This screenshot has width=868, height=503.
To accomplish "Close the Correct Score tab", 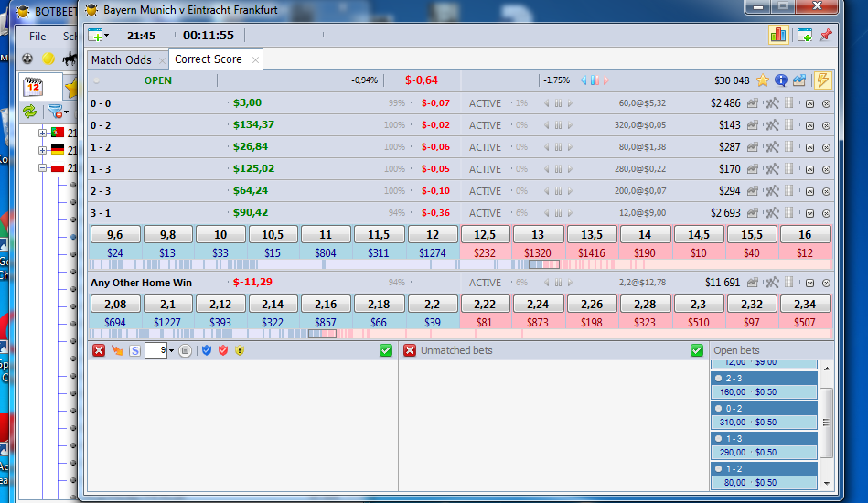I will (255, 59).
